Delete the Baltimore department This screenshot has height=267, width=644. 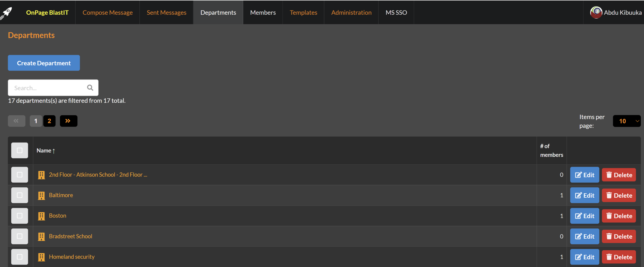[619, 195]
